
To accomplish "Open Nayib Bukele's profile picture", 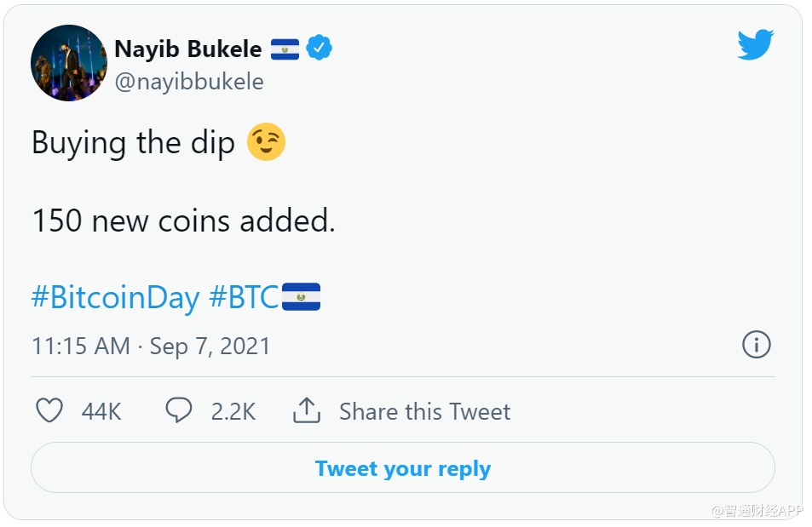I will click(x=68, y=64).
